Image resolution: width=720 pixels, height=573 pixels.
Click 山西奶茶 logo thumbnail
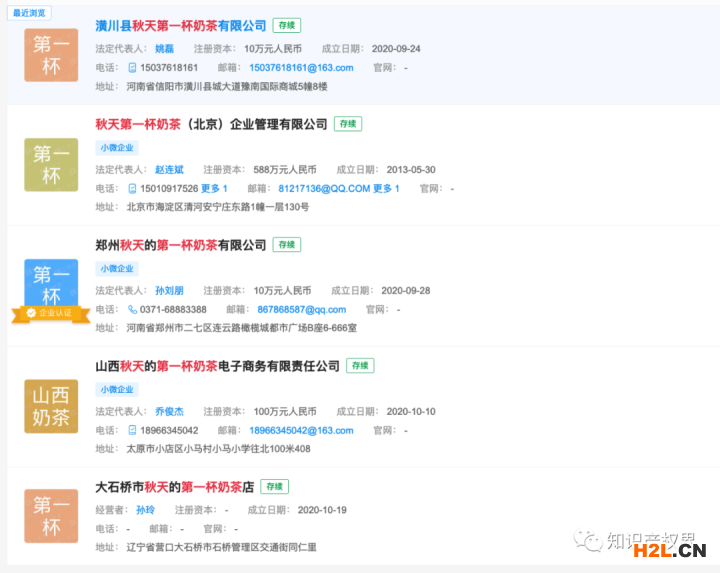point(51,406)
